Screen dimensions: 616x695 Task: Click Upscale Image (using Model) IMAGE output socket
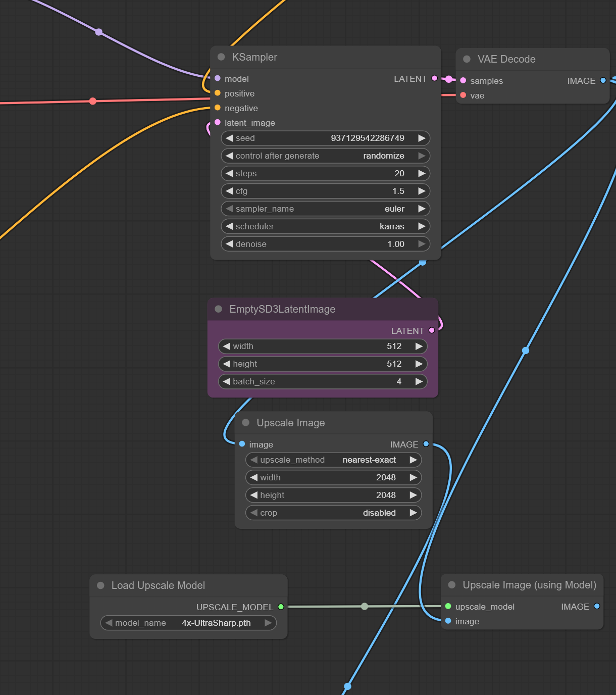(x=597, y=606)
